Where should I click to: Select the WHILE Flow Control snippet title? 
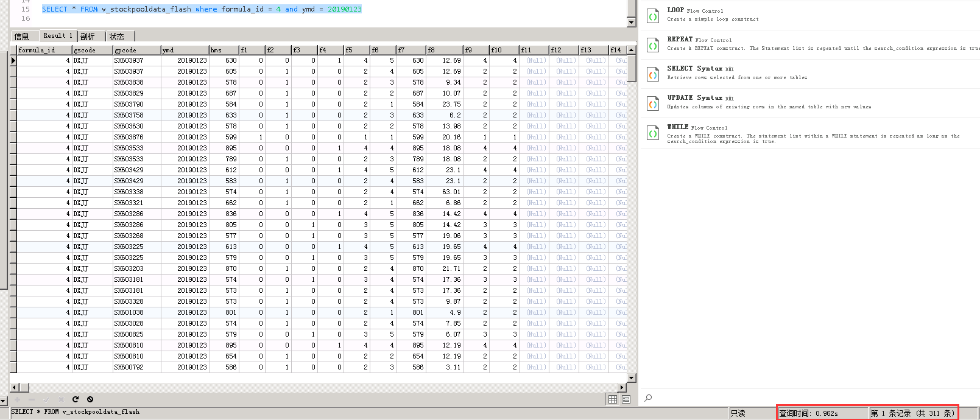[697, 127]
